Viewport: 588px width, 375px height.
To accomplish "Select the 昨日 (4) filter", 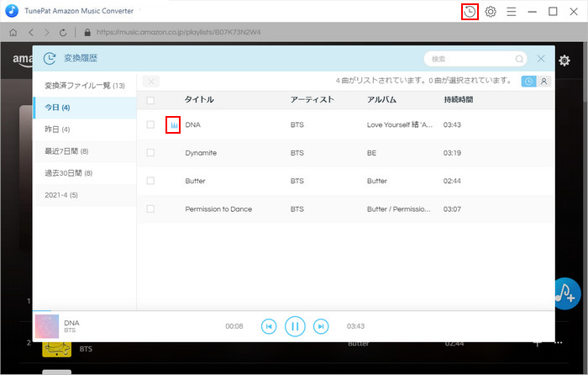I will click(85, 129).
